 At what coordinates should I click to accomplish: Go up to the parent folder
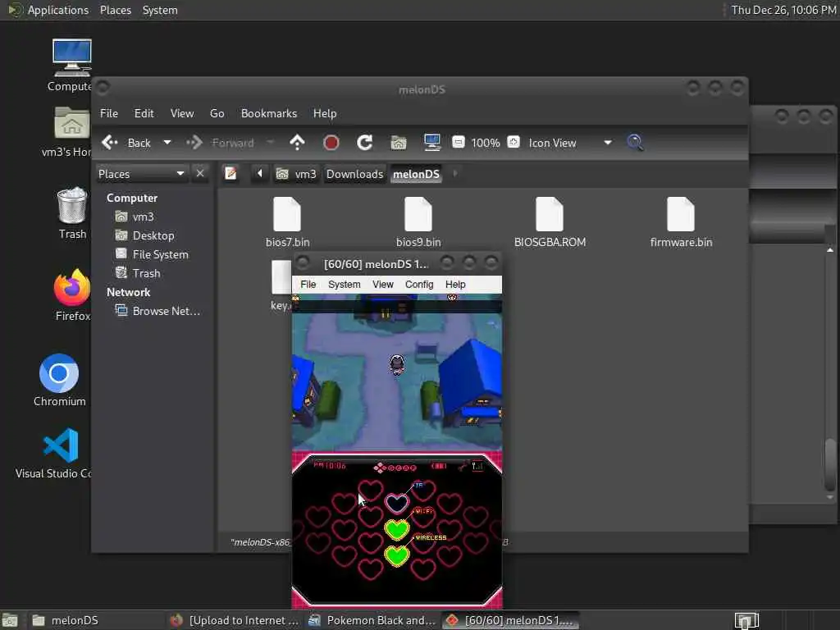(x=297, y=143)
